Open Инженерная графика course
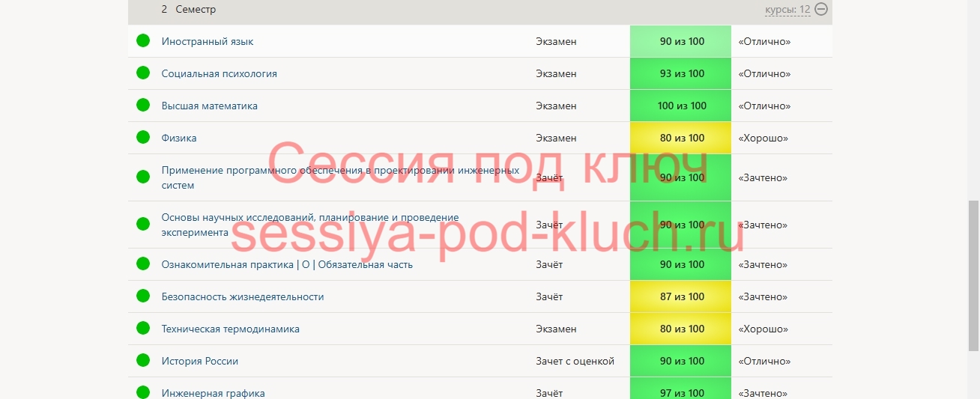The width and height of the screenshot is (980, 399). pos(213,393)
